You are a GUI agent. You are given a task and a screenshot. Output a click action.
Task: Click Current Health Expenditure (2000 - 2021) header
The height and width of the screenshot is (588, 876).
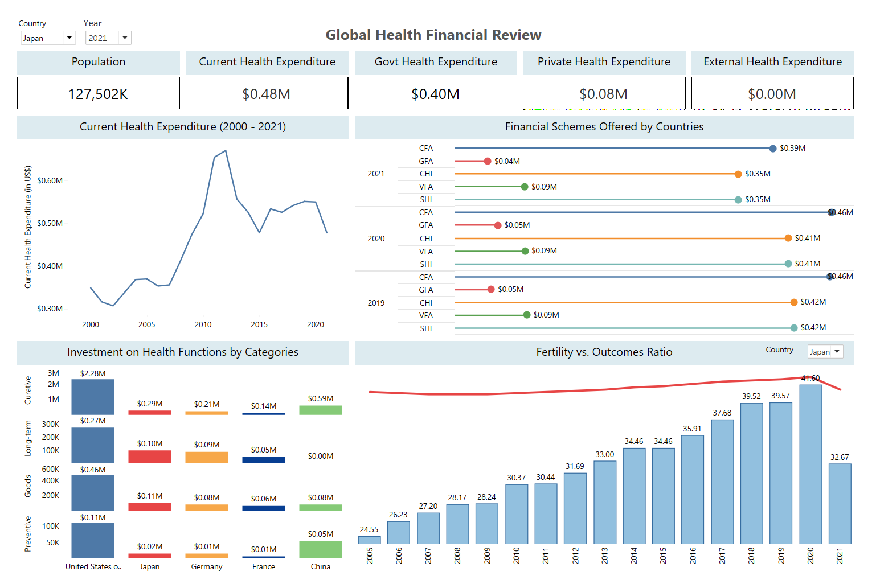pyautogui.click(x=183, y=127)
